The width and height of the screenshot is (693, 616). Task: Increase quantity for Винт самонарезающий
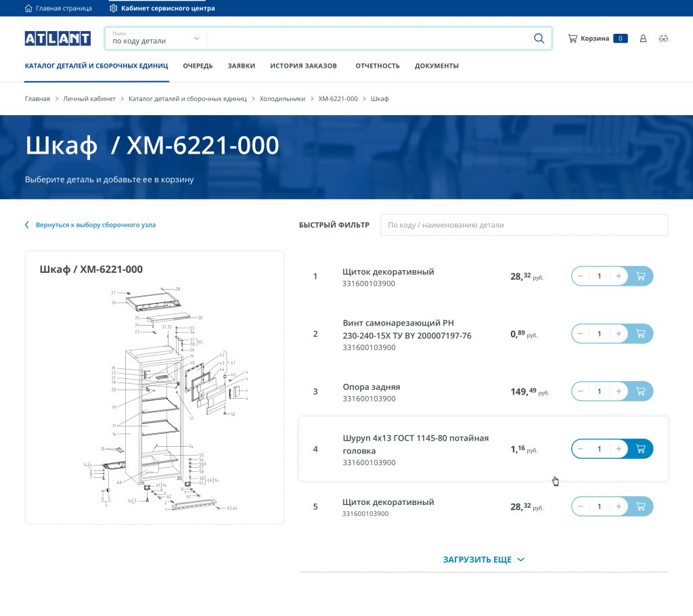coord(619,334)
